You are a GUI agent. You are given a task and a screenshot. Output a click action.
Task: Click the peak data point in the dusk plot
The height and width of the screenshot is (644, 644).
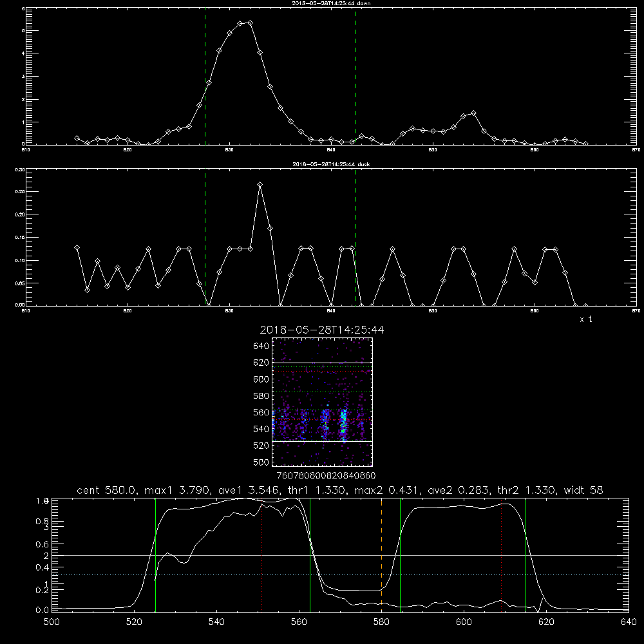(260, 184)
